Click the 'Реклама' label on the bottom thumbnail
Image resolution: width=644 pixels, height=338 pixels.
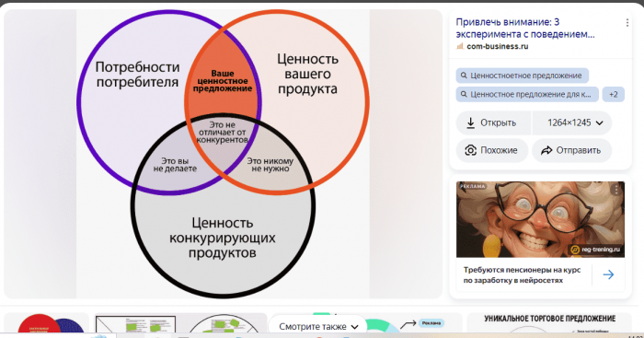pos(431,323)
